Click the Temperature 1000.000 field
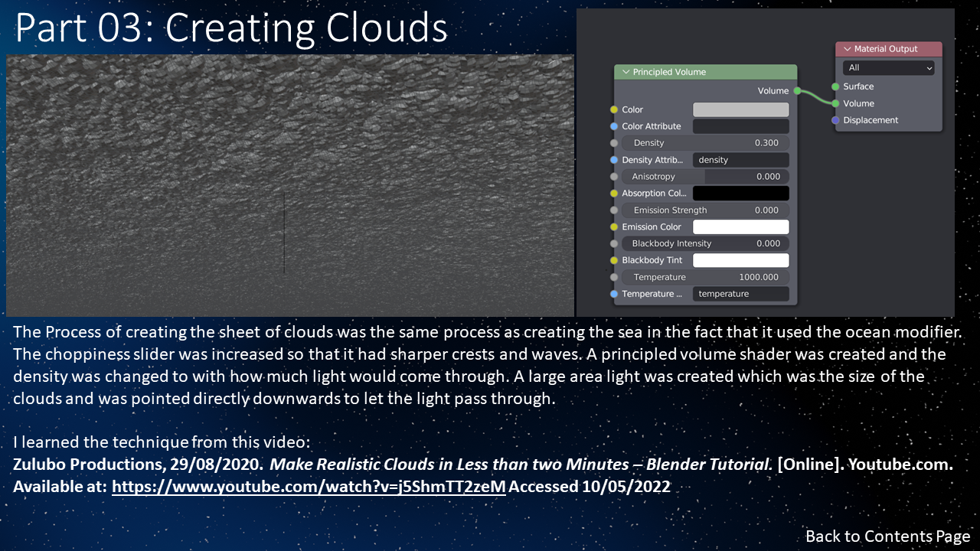 click(704, 277)
